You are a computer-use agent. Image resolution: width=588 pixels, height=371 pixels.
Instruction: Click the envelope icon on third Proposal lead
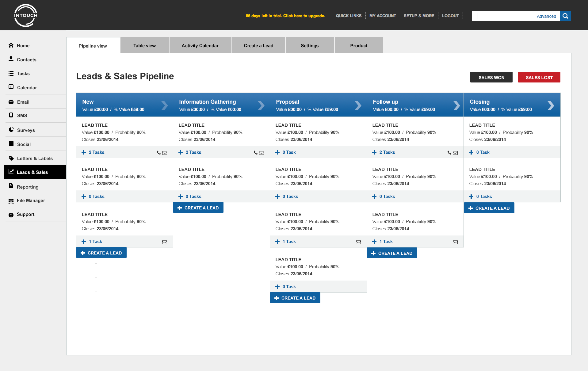[358, 242]
